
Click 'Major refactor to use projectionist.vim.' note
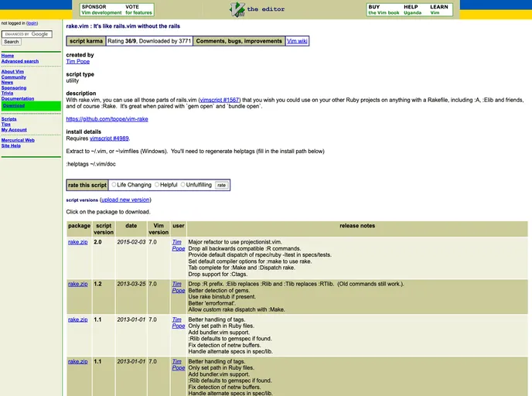(x=235, y=242)
